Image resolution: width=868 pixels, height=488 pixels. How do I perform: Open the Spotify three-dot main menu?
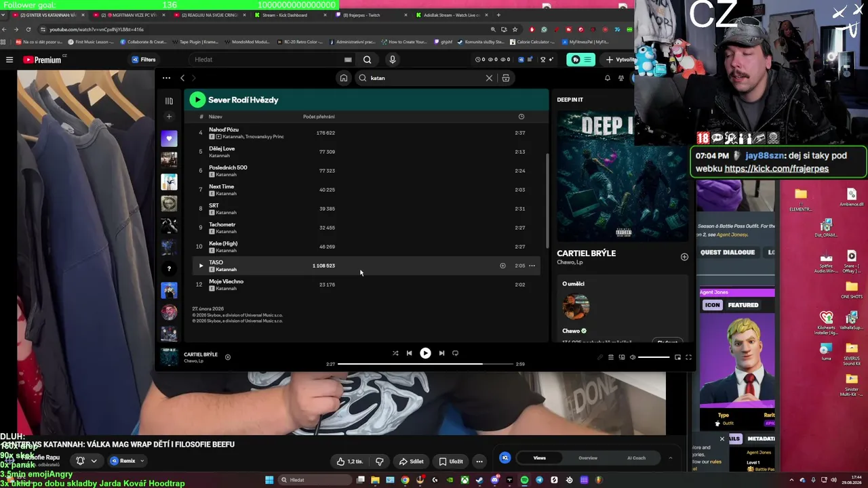pyautogui.click(x=166, y=78)
